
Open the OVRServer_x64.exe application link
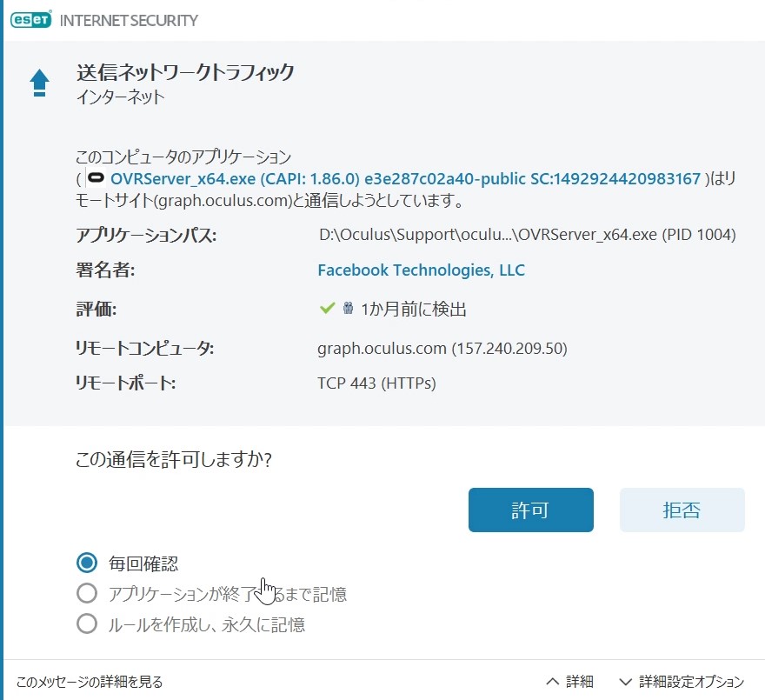pos(405,178)
